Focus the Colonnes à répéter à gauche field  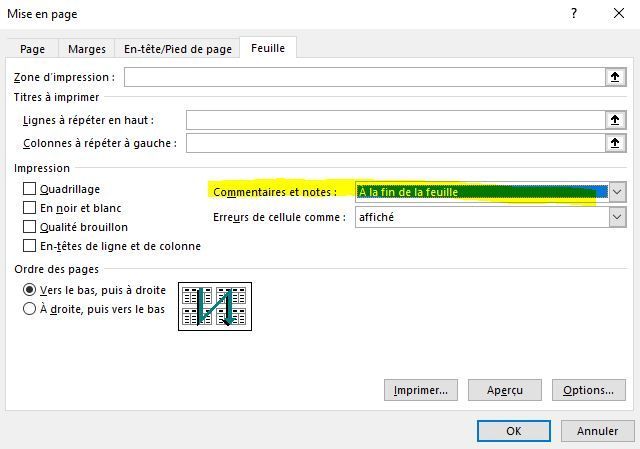click(x=396, y=143)
